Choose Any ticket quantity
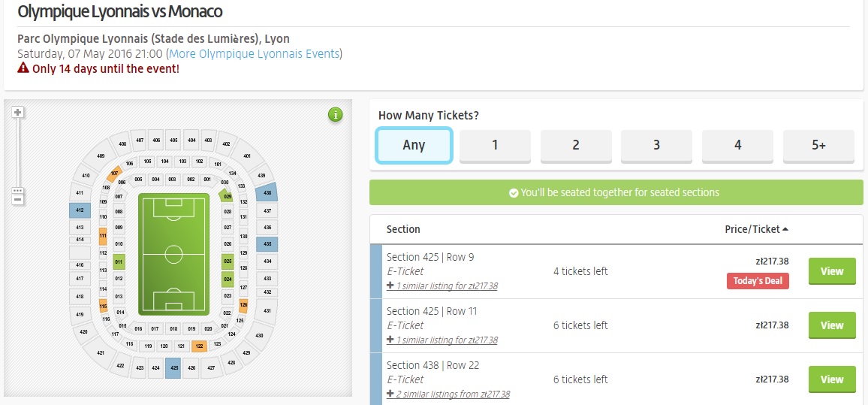868x405 pixels. (414, 145)
